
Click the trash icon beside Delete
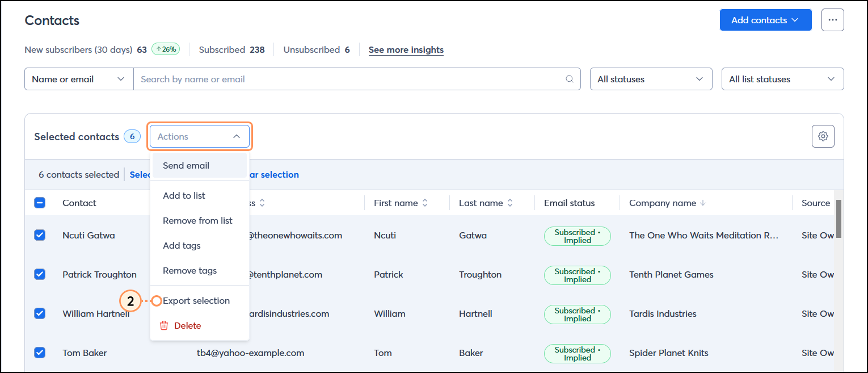click(x=164, y=325)
